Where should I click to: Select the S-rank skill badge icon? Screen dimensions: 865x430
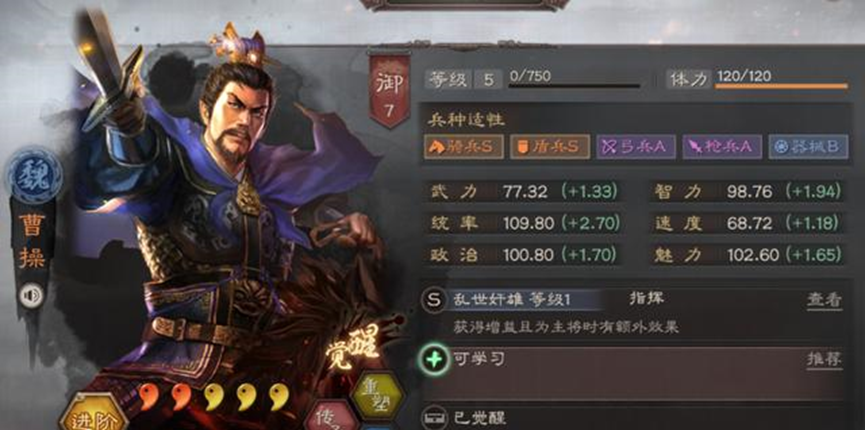pos(434,300)
